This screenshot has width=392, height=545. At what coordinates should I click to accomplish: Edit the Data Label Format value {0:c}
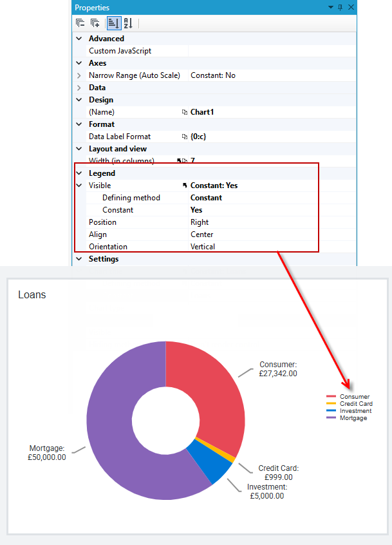pyautogui.click(x=198, y=137)
